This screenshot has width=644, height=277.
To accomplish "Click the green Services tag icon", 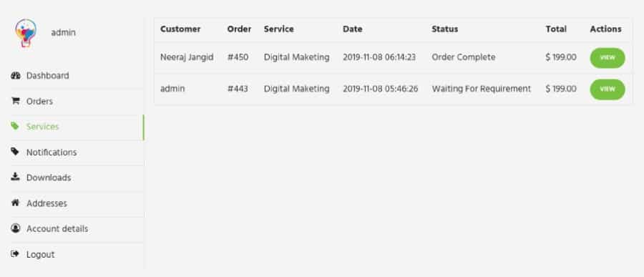I will coord(15,126).
